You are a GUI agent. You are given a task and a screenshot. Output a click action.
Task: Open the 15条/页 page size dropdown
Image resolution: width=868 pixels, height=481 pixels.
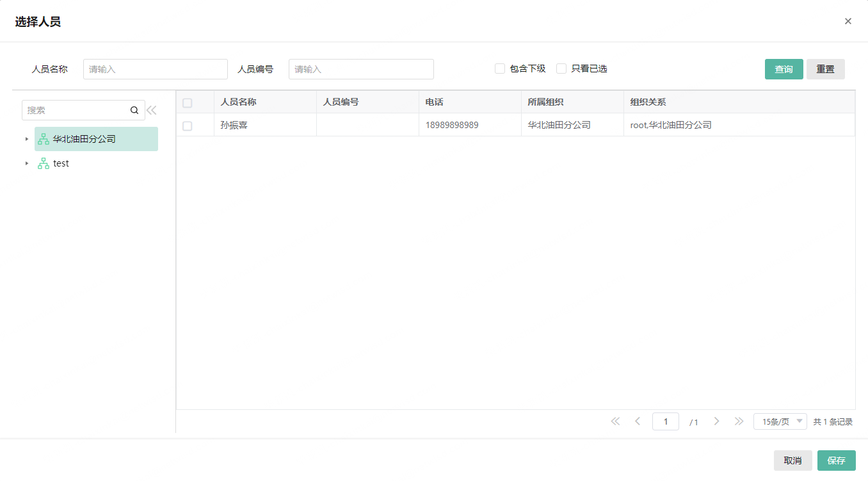[x=780, y=421]
